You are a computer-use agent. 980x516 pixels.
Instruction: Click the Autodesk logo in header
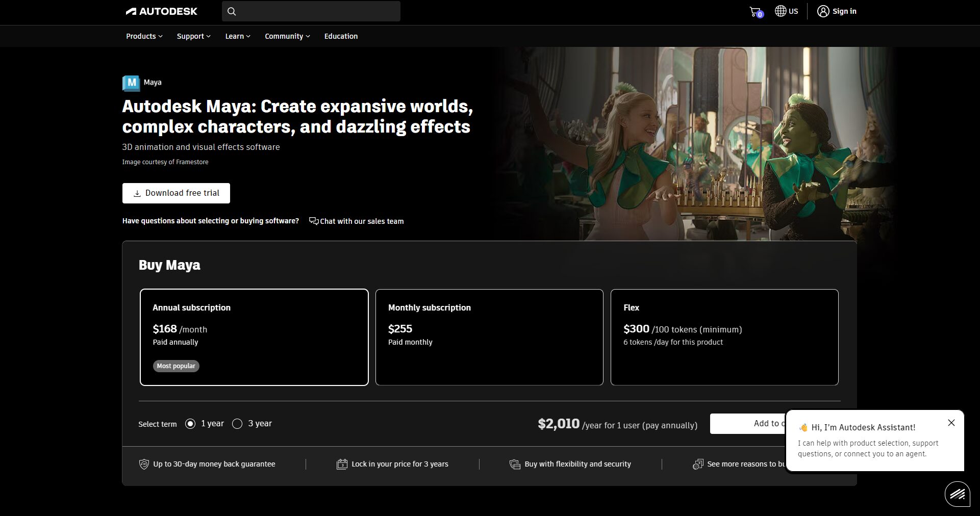click(x=161, y=11)
